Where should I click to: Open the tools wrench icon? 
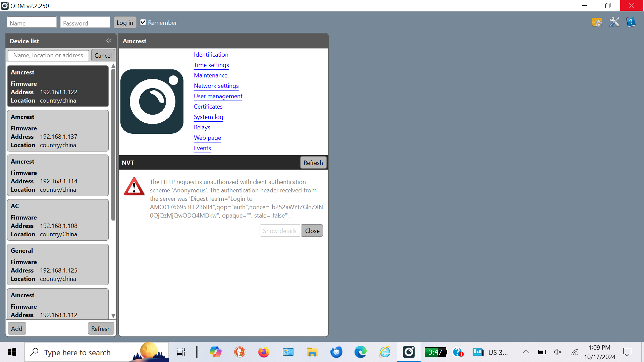point(614,22)
